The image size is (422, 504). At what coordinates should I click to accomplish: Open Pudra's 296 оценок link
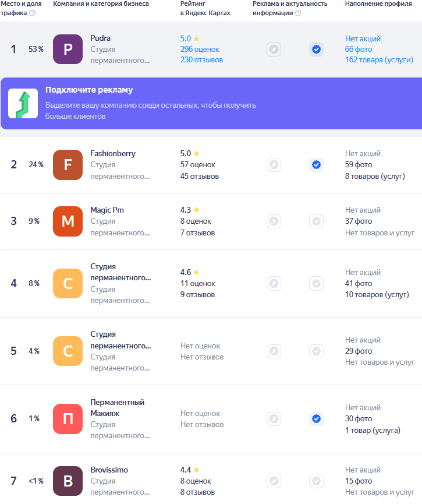point(200,49)
